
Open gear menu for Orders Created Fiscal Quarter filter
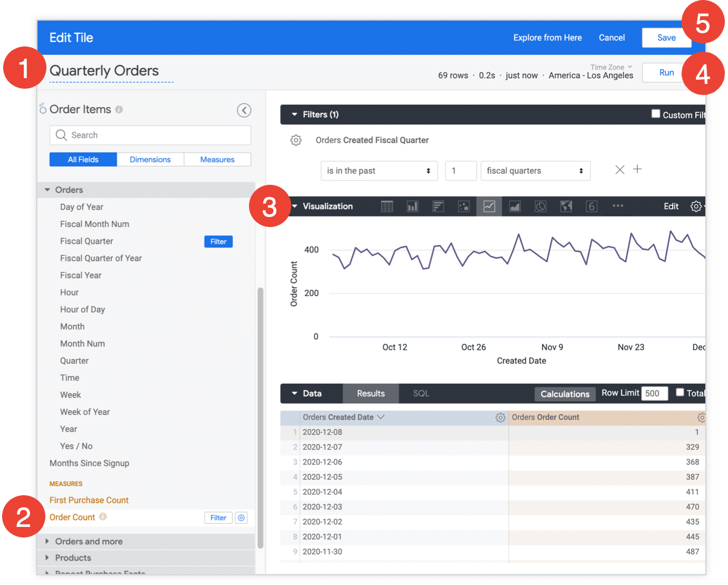(296, 140)
